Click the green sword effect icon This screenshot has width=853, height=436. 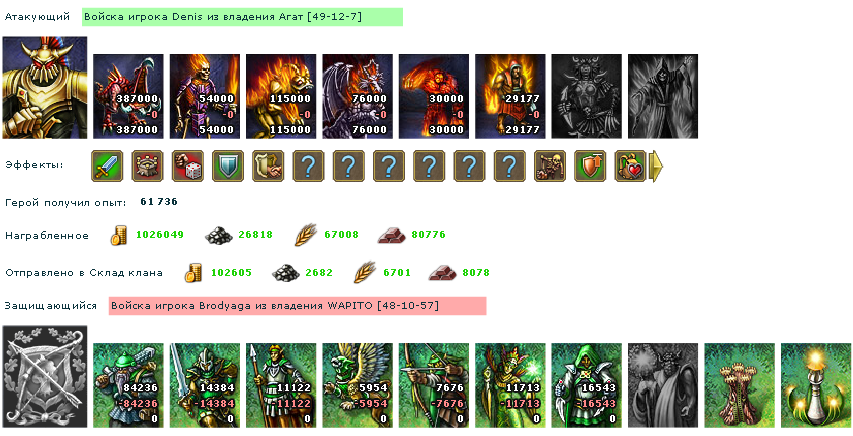(107, 166)
